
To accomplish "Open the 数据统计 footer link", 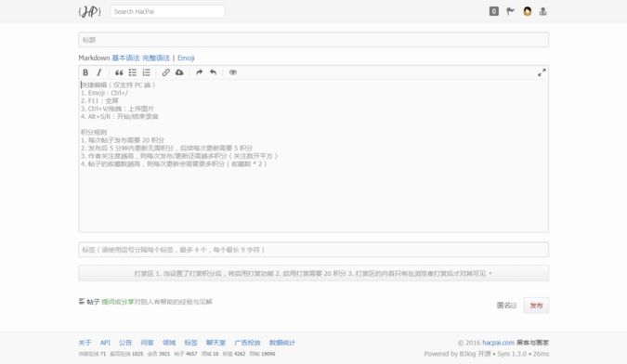I will [282, 343].
